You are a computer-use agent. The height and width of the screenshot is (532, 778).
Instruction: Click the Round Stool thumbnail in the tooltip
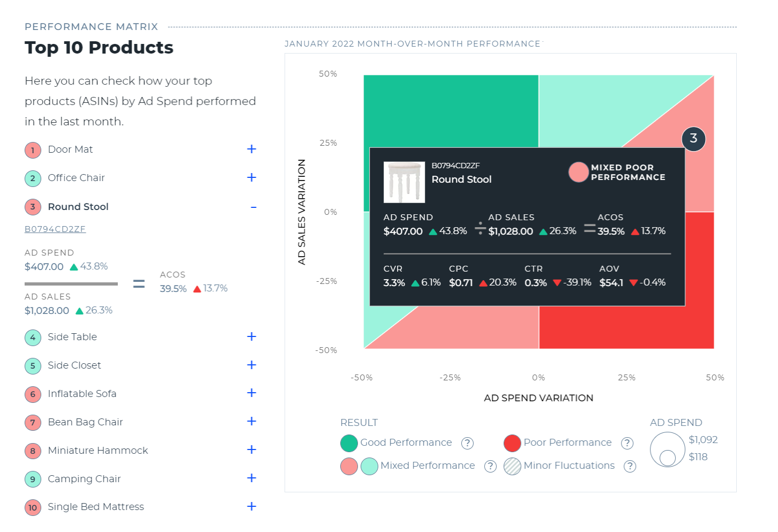click(405, 182)
